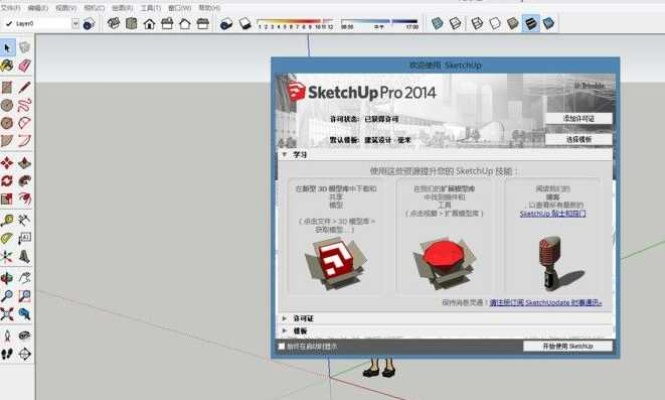Activate the Move tool with red arrows

click(8, 162)
